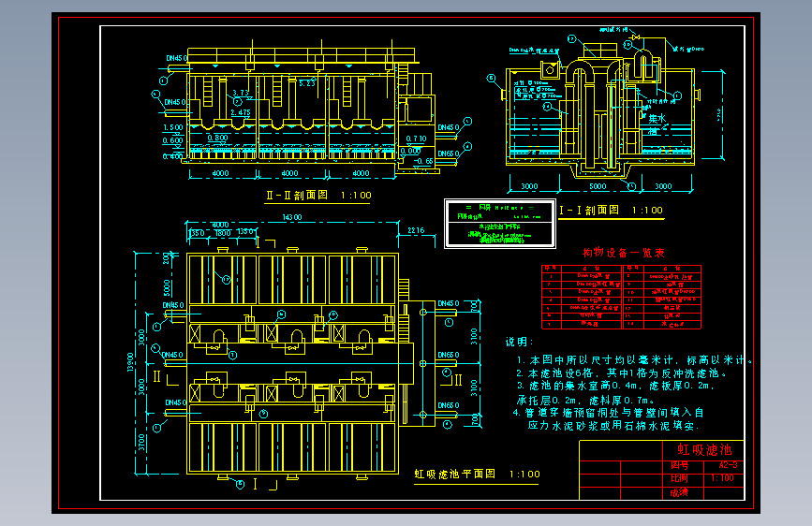
Task: Click the 3.73 elevation label
Action: [x=241, y=93]
